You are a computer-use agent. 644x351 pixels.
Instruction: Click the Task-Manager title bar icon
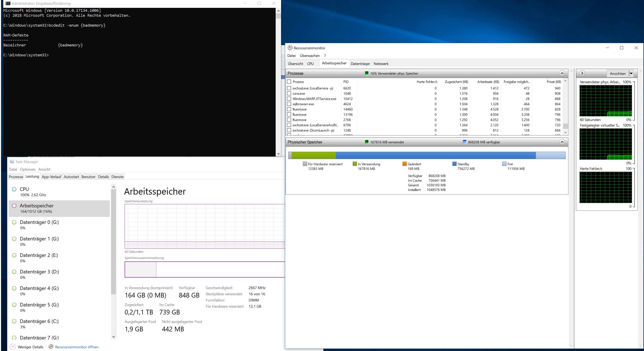coord(12,162)
